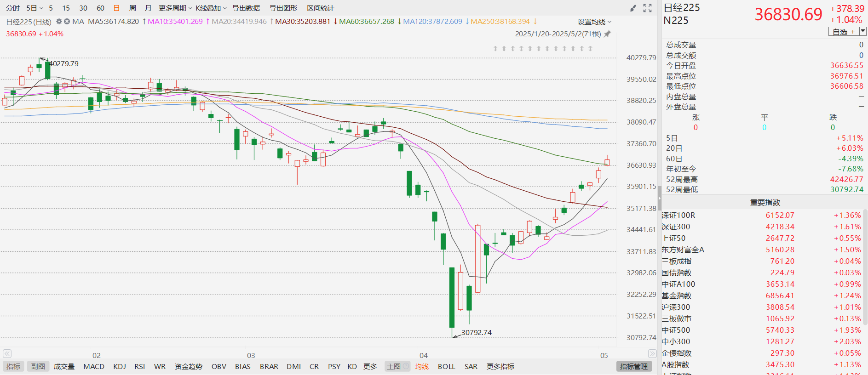868x375 pixels.
Task: Click the side panel collapse handle
Action: (x=659, y=198)
